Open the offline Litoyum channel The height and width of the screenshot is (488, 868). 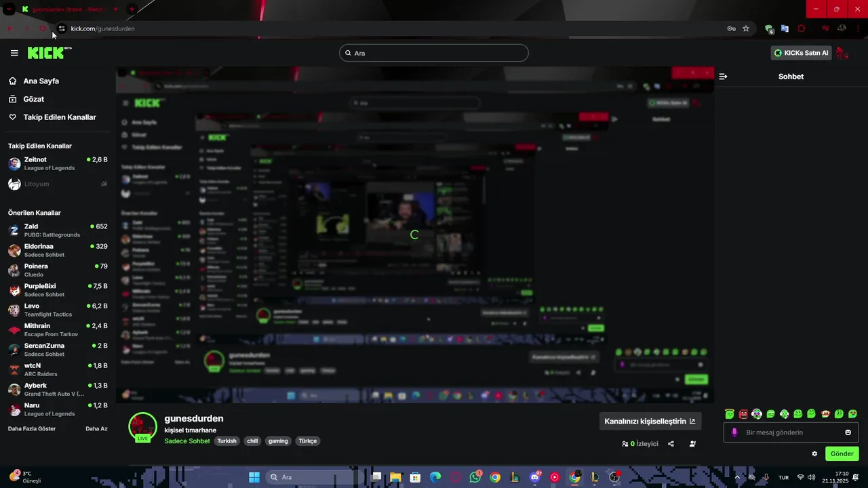(57, 184)
